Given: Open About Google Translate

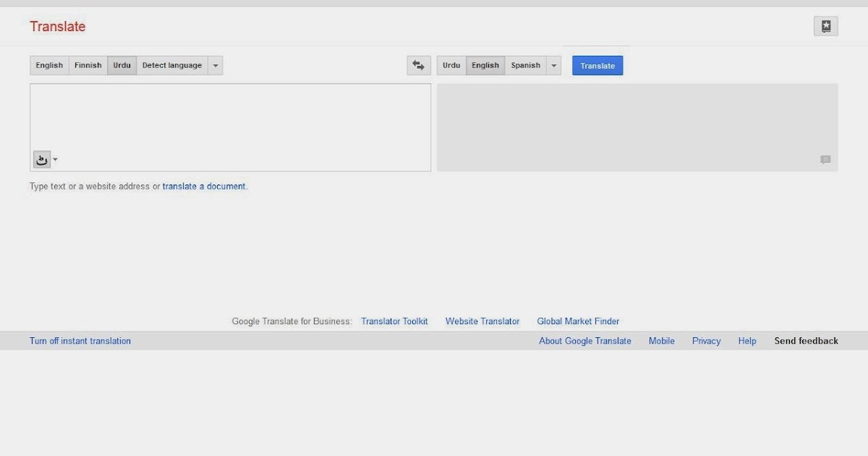Looking at the screenshot, I should (585, 341).
